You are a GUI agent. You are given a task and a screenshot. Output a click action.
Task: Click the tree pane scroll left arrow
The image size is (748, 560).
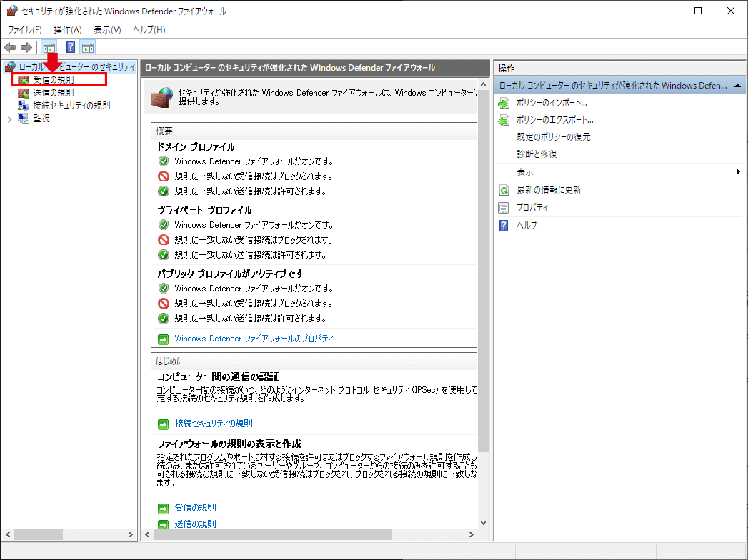(x=8, y=535)
